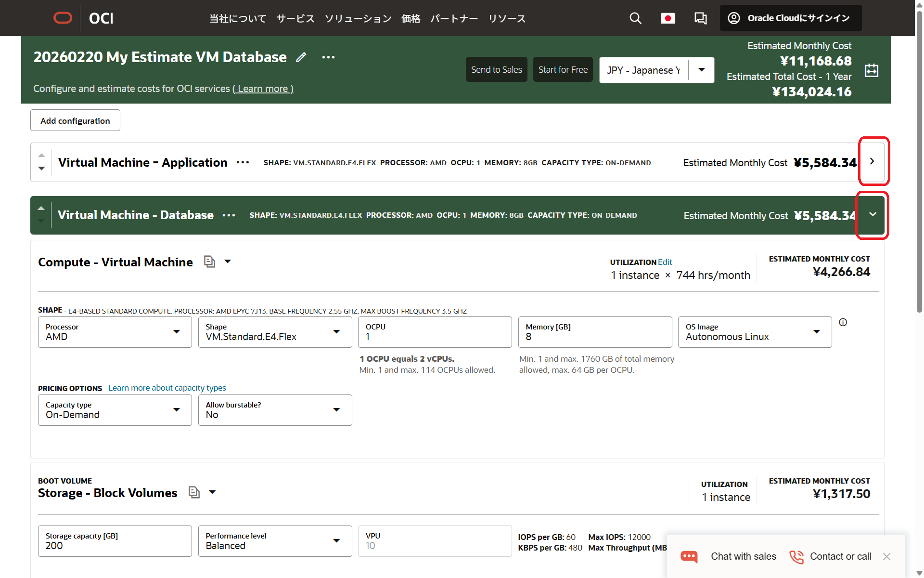Open the Capacity type dropdown
The width and height of the screenshot is (924, 578).
point(115,410)
